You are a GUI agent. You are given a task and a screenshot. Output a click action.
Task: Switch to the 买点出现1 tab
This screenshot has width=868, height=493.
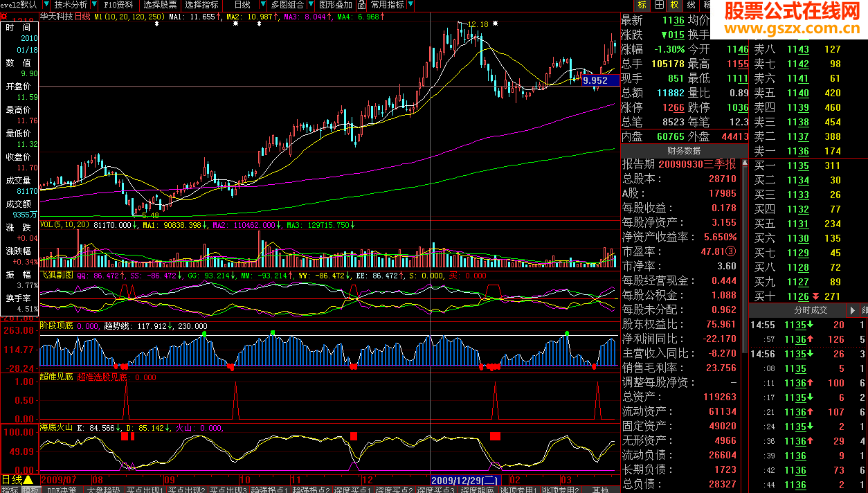(145, 489)
